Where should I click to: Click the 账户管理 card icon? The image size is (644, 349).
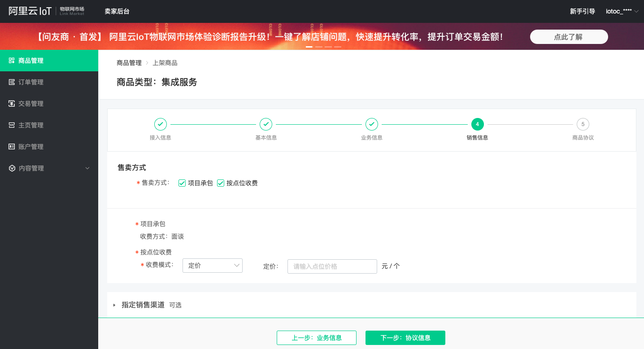(12, 147)
